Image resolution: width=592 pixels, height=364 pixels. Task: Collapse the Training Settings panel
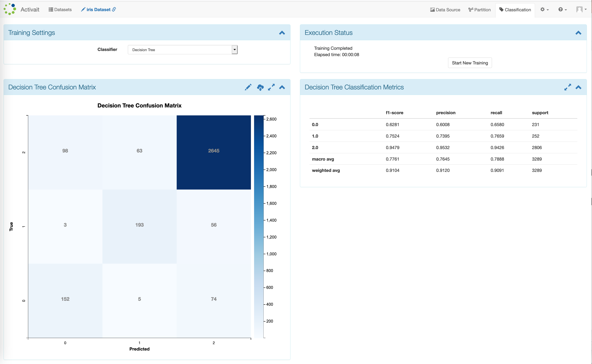pyautogui.click(x=282, y=33)
